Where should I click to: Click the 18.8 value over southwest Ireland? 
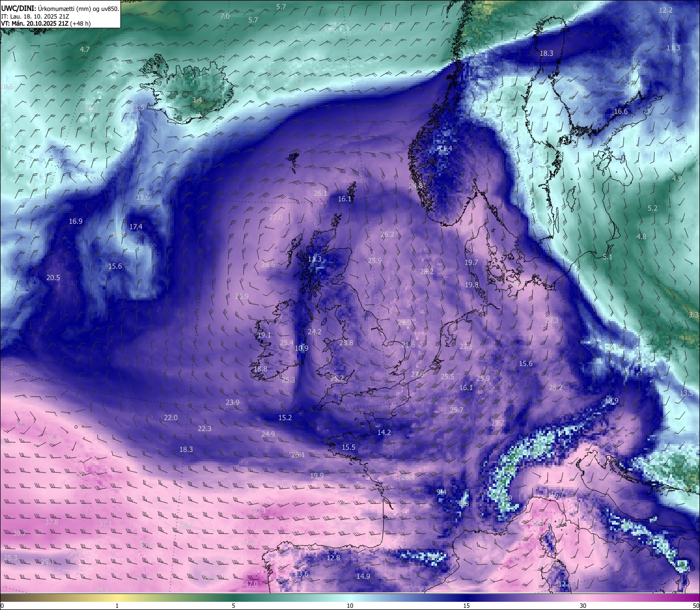point(260,369)
